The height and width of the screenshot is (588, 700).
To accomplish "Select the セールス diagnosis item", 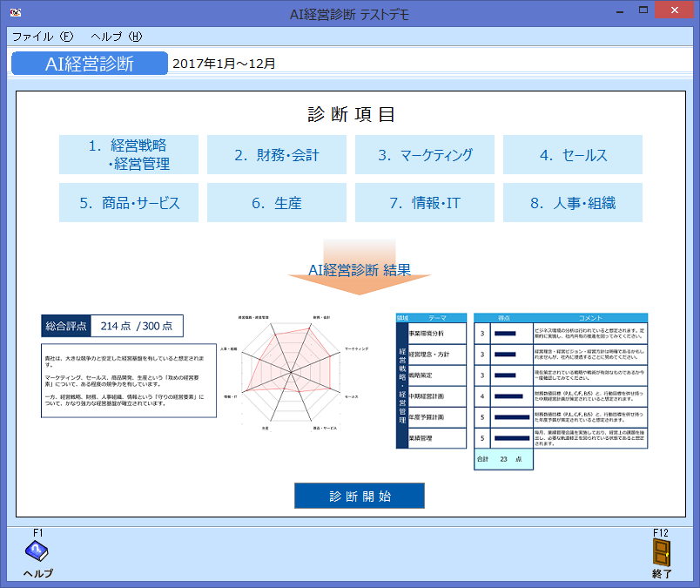I will (x=572, y=153).
